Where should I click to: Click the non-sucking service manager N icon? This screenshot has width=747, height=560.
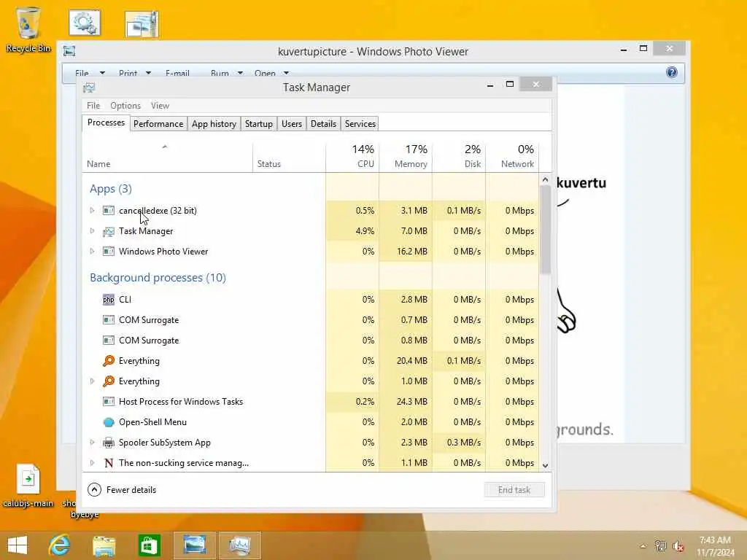point(109,463)
